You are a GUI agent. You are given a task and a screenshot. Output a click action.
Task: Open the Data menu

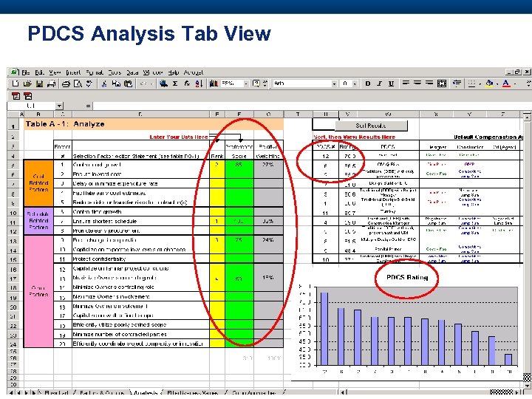[x=133, y=72]
